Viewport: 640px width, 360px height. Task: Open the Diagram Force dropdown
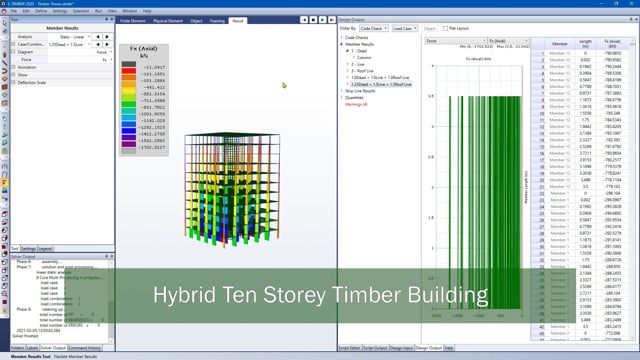click(81, 52)
